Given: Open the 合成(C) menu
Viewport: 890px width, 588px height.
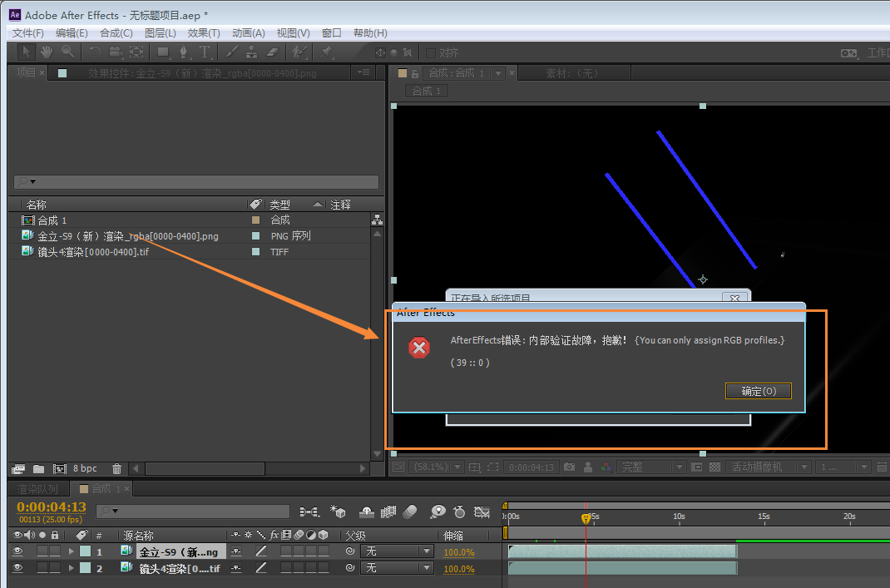Looking at the screenshot, I should click(116, 33).
